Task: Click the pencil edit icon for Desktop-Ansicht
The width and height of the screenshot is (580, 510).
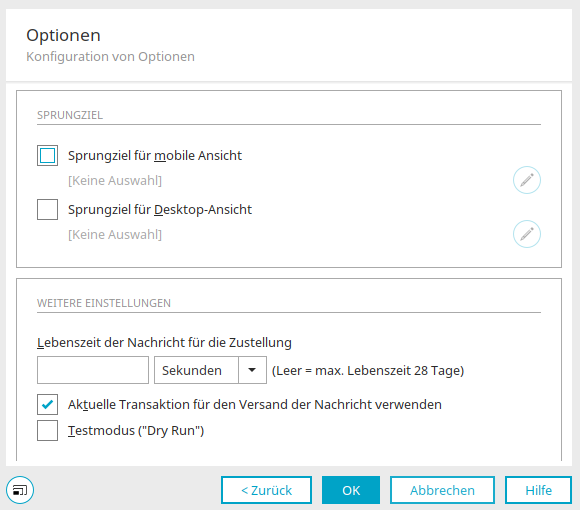Action: click(x=527, y=234)
